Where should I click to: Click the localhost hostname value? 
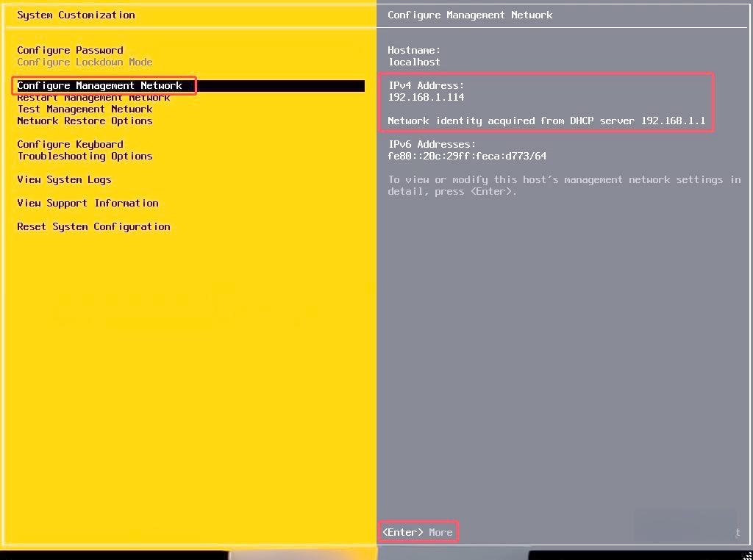click(x=414, y=62)
